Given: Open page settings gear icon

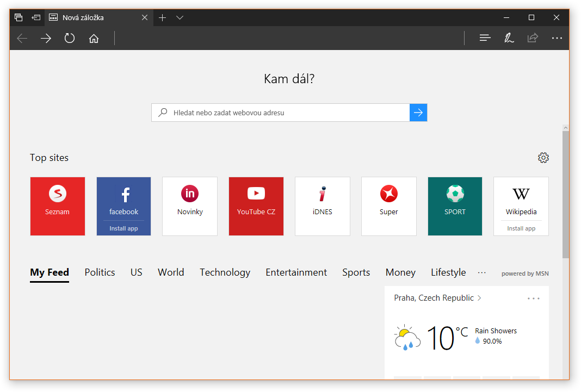Looking at the screenshot, I should (x=543, y=158).
